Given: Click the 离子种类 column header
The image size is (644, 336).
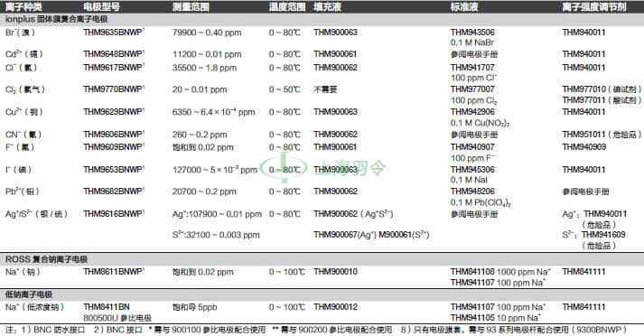Looking at the screenshot, I should [x=23, y=6].
